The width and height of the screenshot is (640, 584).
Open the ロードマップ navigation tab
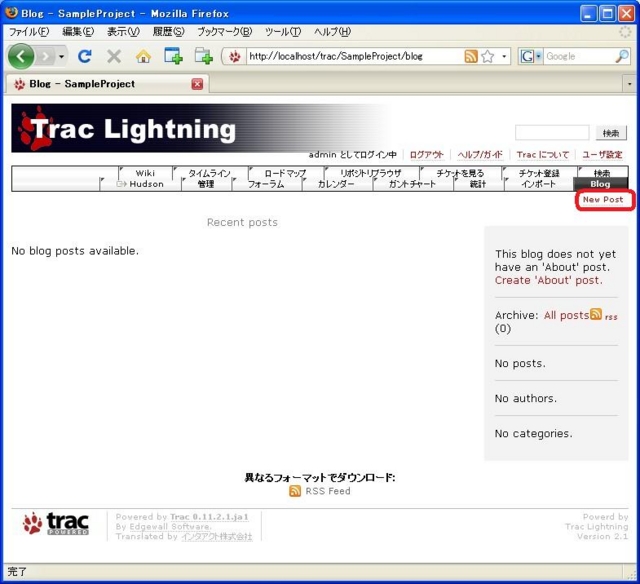285,173
